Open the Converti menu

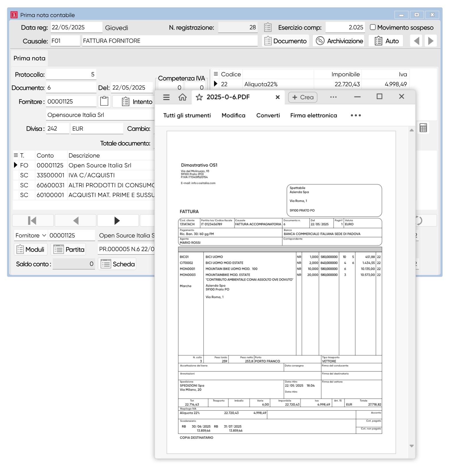click(x=268, y=115)
